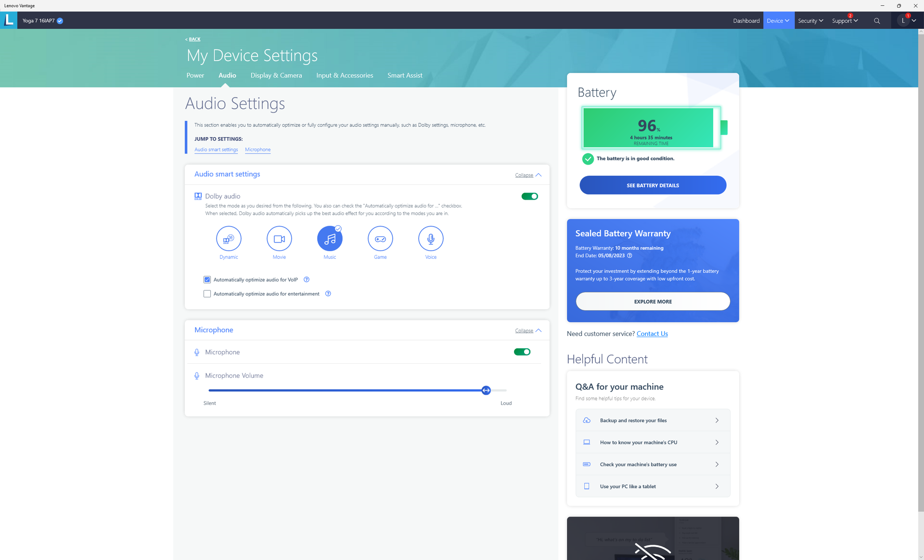Switch to the Display & Camera tab

(x=276, y=76)
